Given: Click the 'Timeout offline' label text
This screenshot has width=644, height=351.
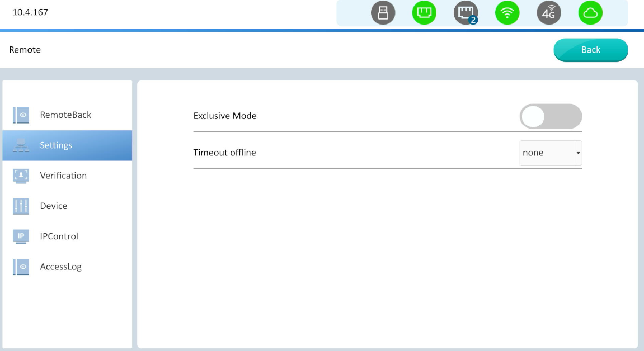Looking at the screenshot, I should [224, 153].
